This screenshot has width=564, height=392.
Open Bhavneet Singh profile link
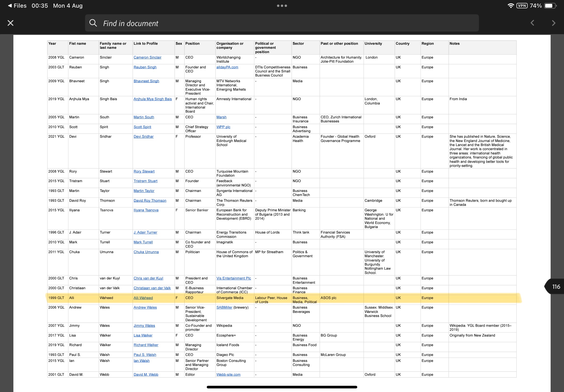coord(146,81)
